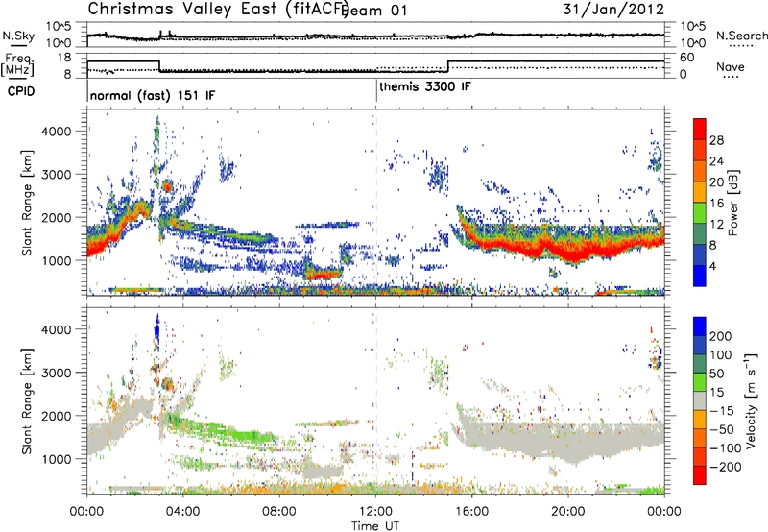The height and width of the screenshot is (532, 768).
Task: Click the 'Nave' legend label
Action: click(x=731, y=66)
